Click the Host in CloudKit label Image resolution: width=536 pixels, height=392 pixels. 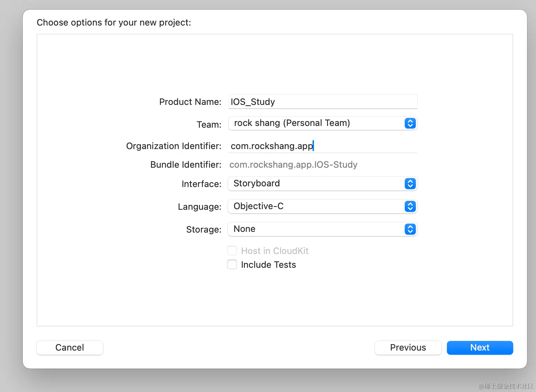[x=275, y=251]
